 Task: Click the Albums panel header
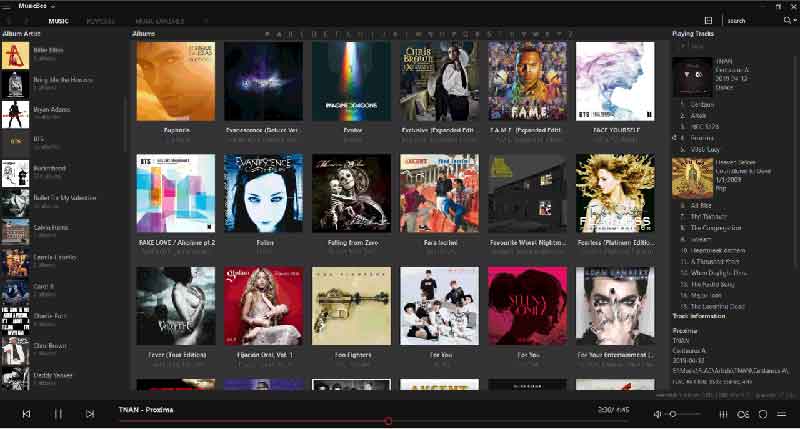[x=143, y=34]
